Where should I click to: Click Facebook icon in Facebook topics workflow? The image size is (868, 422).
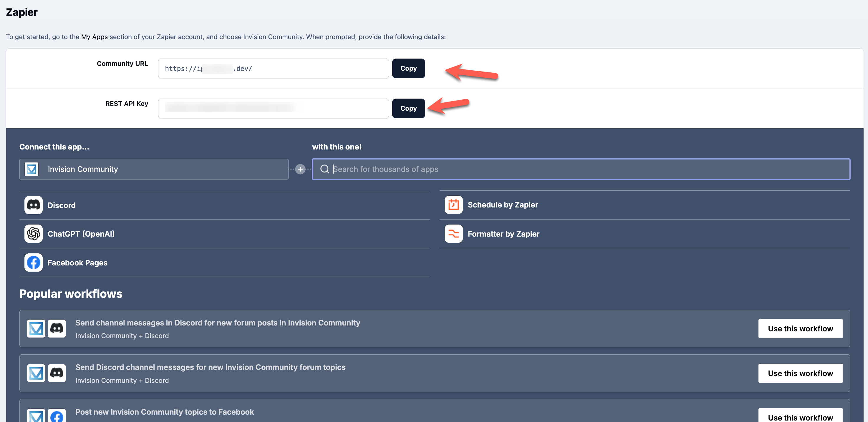57,416
